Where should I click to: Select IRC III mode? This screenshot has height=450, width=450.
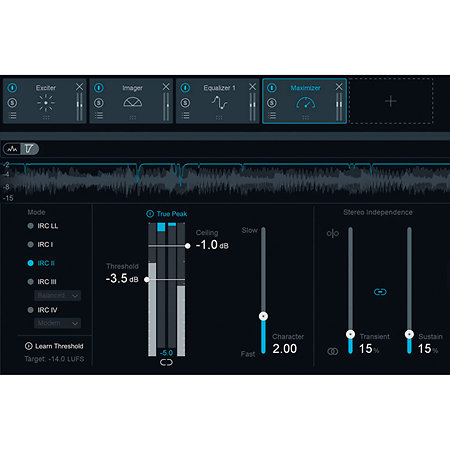click(x=42, y=282)
